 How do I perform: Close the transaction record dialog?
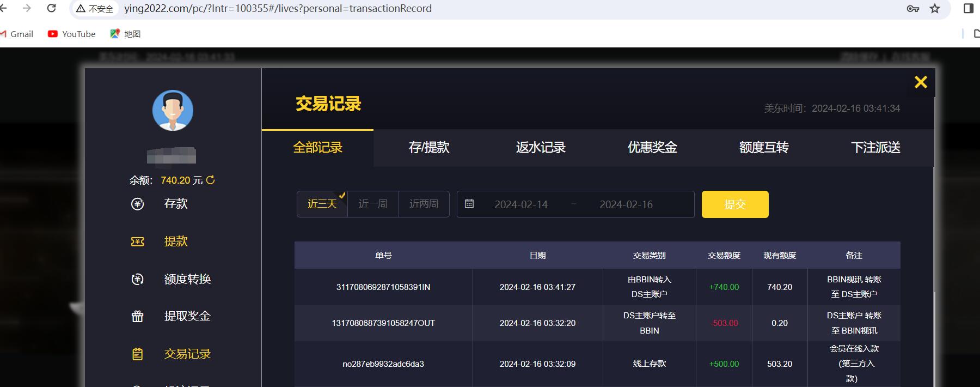[921, 82]
